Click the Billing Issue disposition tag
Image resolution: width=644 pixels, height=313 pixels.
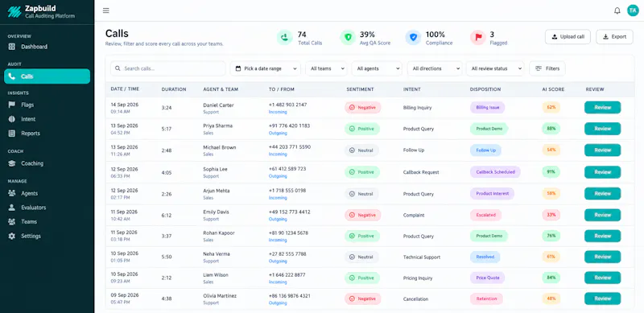click(488, 108)
